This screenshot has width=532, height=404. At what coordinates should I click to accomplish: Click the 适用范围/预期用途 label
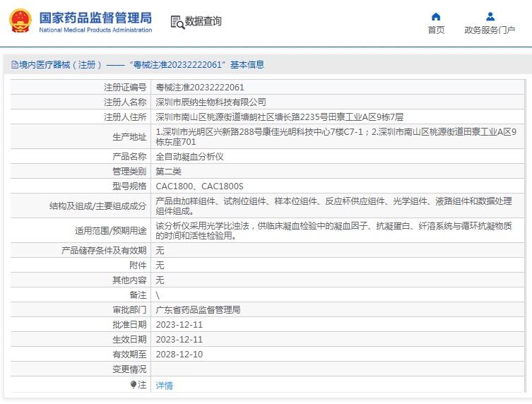[111, 231]
